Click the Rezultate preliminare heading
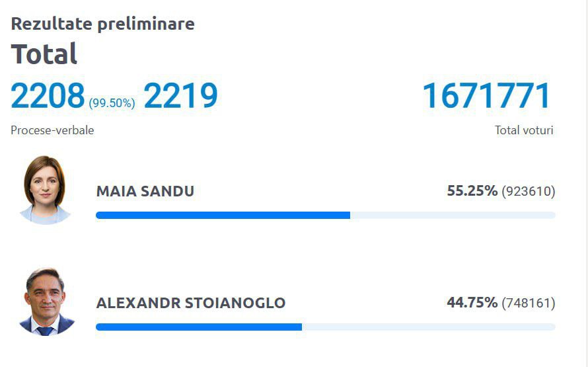The height and width of the screenshot is (367, 588). click(x=102, y=24)
